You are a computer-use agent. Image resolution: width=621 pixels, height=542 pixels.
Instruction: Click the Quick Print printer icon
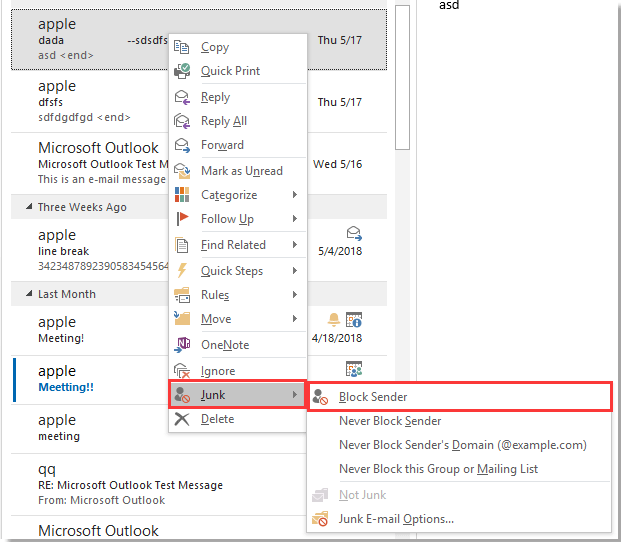pos(182,71)
